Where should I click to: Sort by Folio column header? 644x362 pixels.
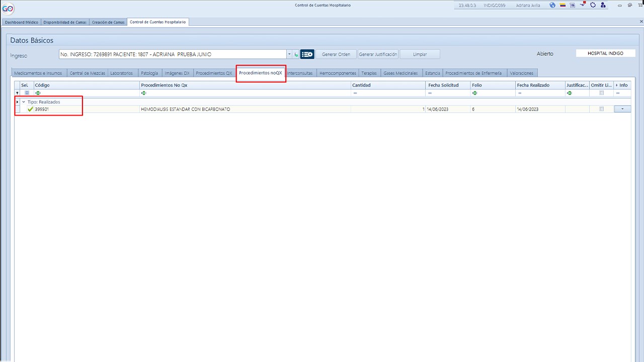(x=493, y=85)
